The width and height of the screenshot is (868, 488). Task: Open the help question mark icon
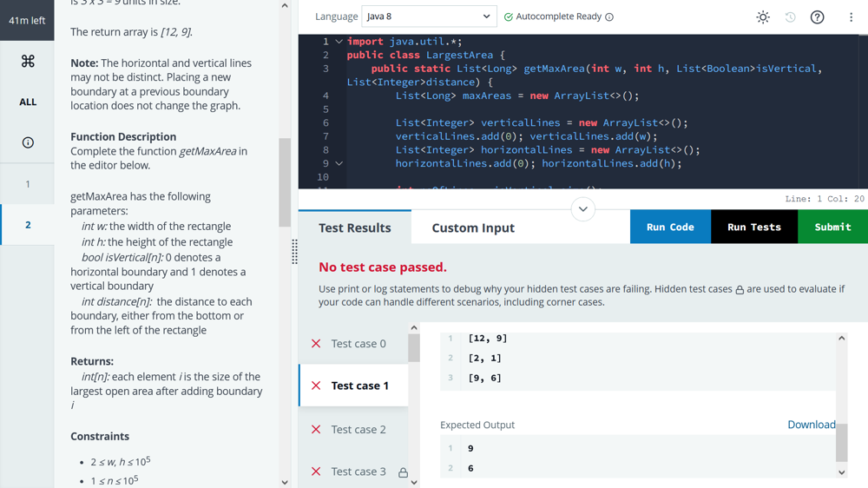tap(817, 17)
